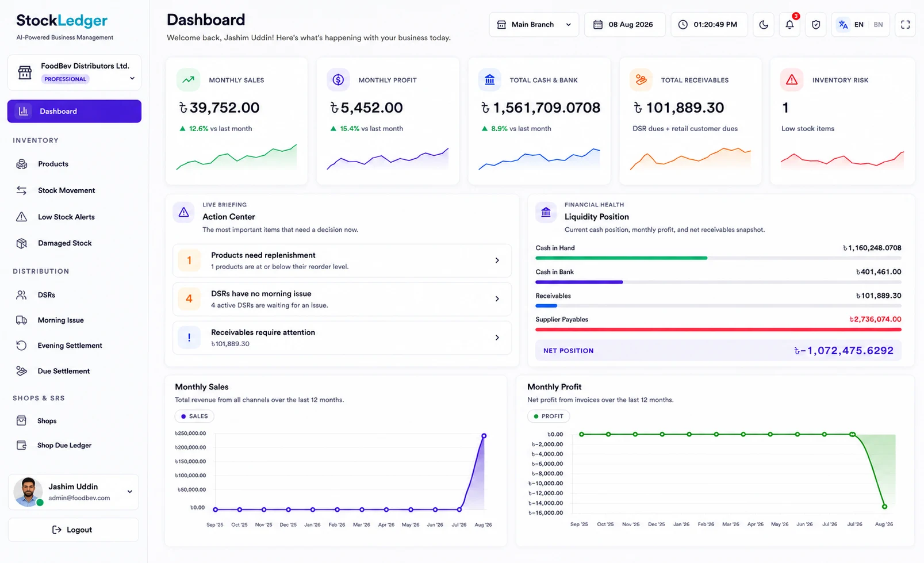Enter fullscreen with the expand icon
The height and width of the screenshot is (563, 924).
click(905, 25)
